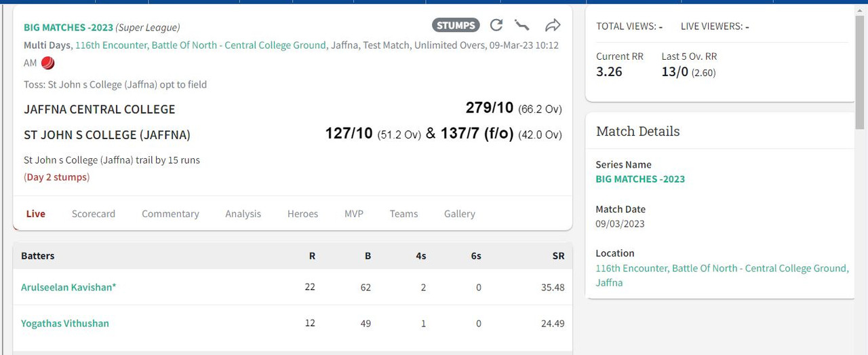Open the Central College Ground link in header
The height and width of the screenshot is (355, 868).
click(201, 45)
